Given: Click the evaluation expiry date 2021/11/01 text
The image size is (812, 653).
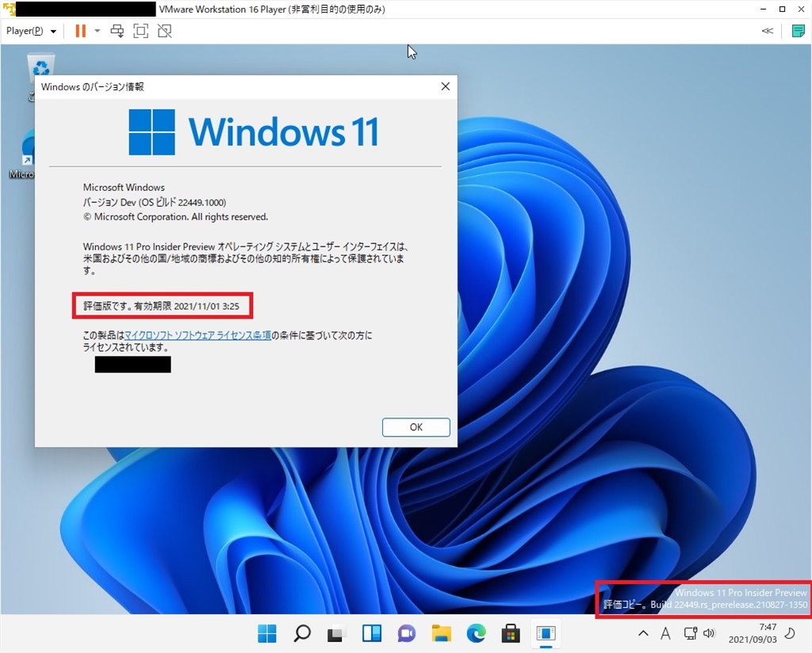Looking at the screenshot, I should [206, 307].
